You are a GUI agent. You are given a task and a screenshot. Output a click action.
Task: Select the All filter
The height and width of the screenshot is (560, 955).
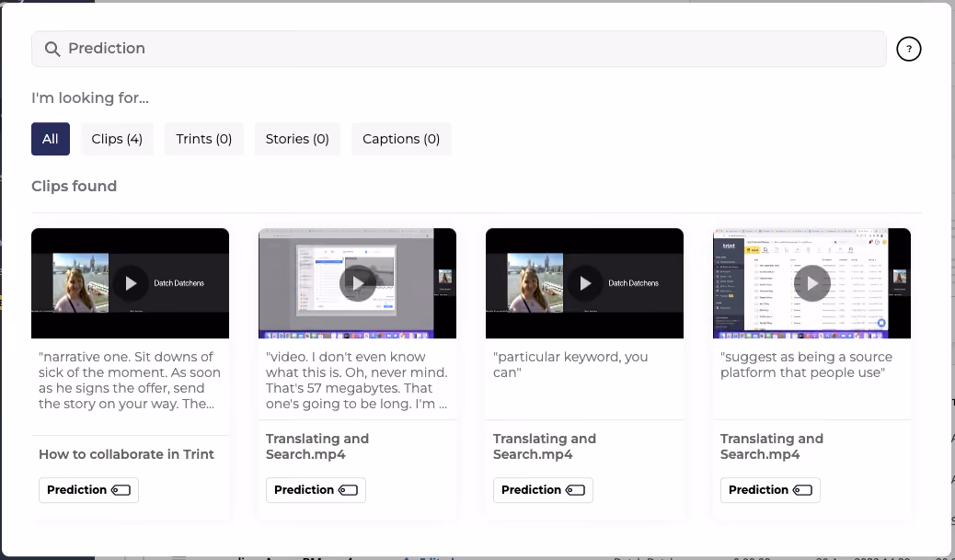pos(51,139)
